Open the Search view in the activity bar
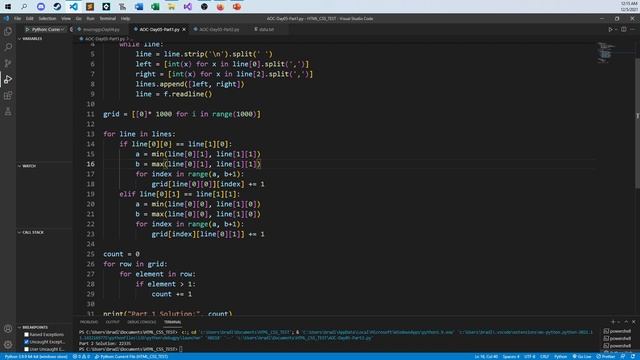Screen dimensions: 640x360 coord(8,47)
